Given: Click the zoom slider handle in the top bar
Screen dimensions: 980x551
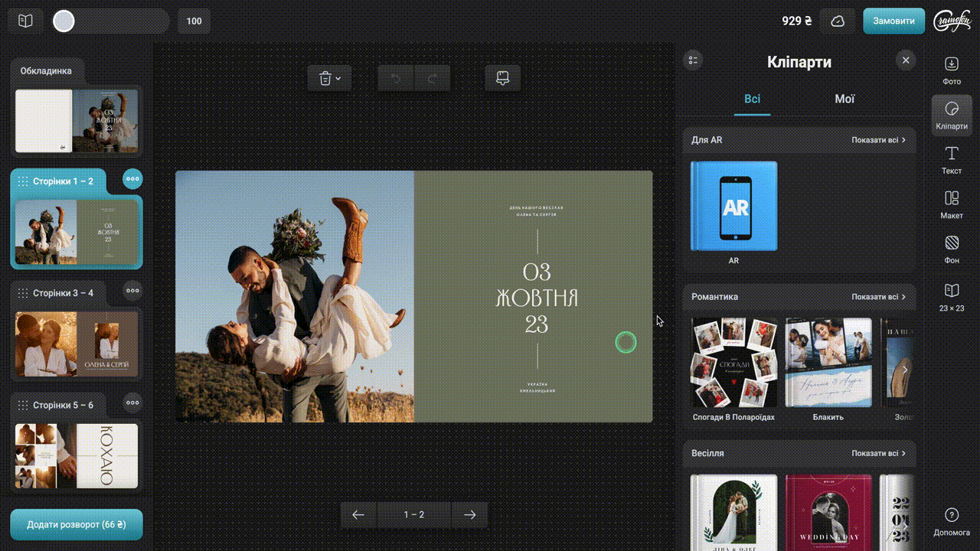Looking at the screenshot, I should click(64, 21).
